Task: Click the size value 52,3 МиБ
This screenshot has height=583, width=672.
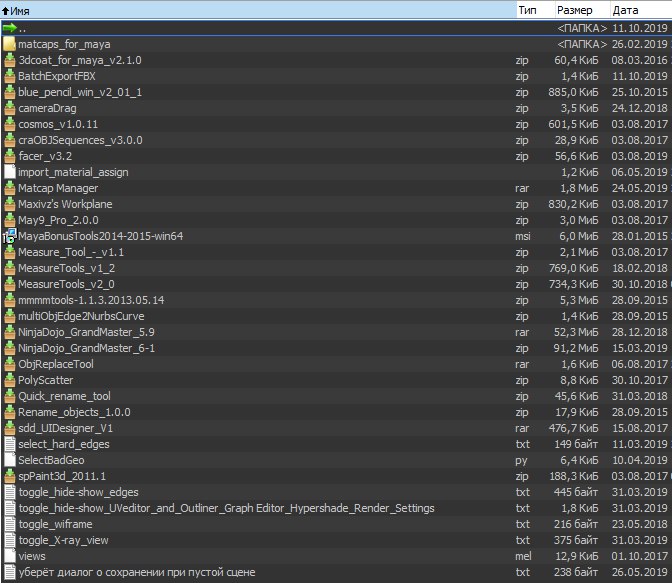Action: coord(577,332)
